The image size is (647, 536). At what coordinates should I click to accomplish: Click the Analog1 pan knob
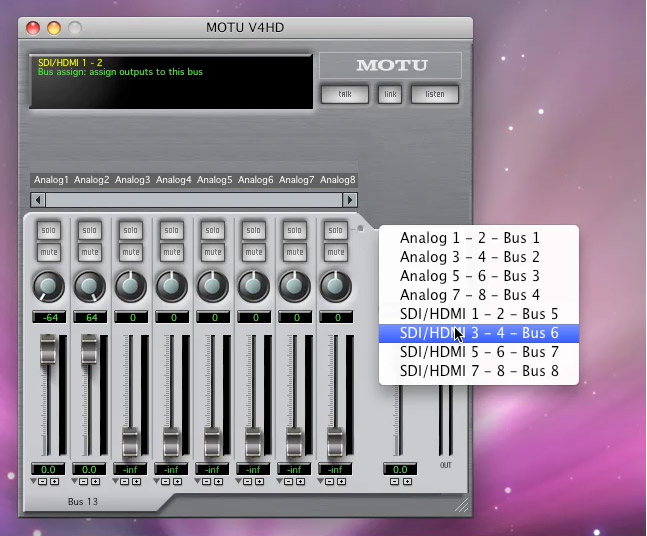(49, 286)
